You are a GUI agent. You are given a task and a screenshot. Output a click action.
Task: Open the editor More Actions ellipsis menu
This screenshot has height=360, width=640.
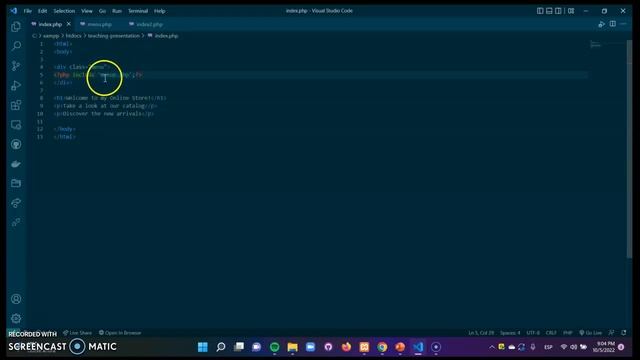pyautogui.click(x=623, y=24)
